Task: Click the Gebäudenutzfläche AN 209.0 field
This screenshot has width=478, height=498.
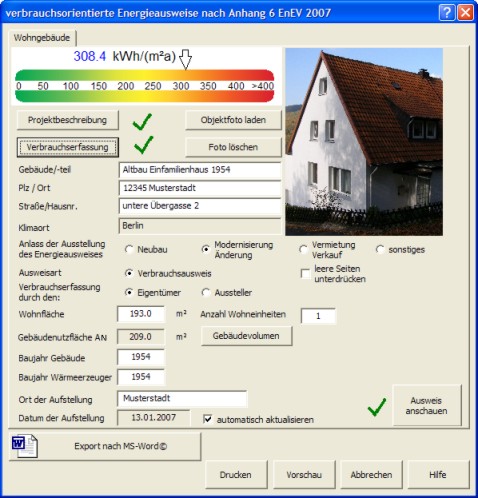Action: pos(141,337)
